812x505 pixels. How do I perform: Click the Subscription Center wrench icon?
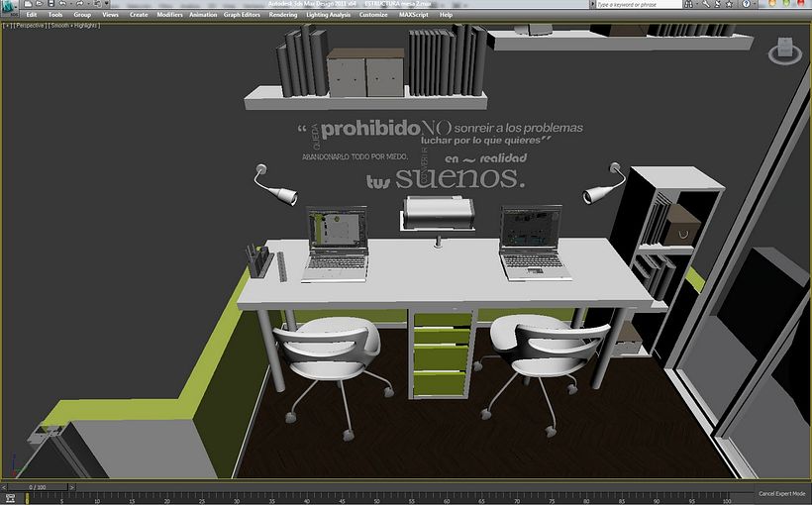point(706,4)
